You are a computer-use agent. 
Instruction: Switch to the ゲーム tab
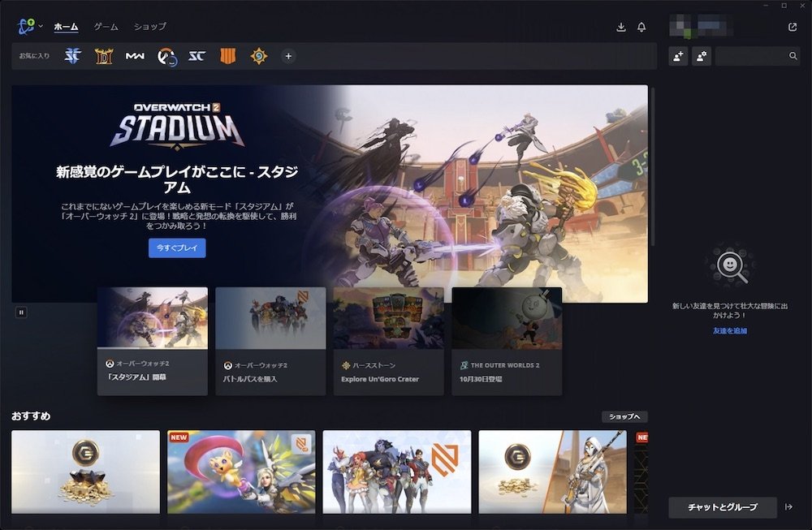pyautogui.click(x=106, y=27)
